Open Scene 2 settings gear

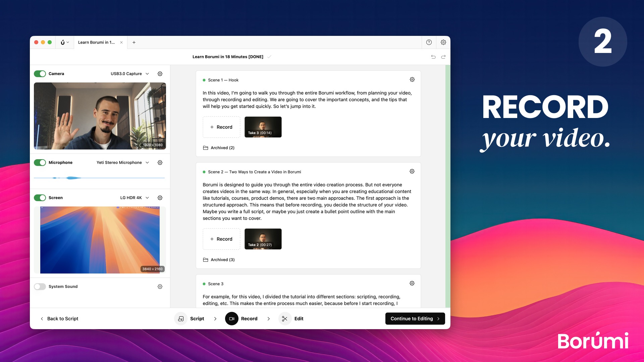pyautogui.click(x=412, y=171)
